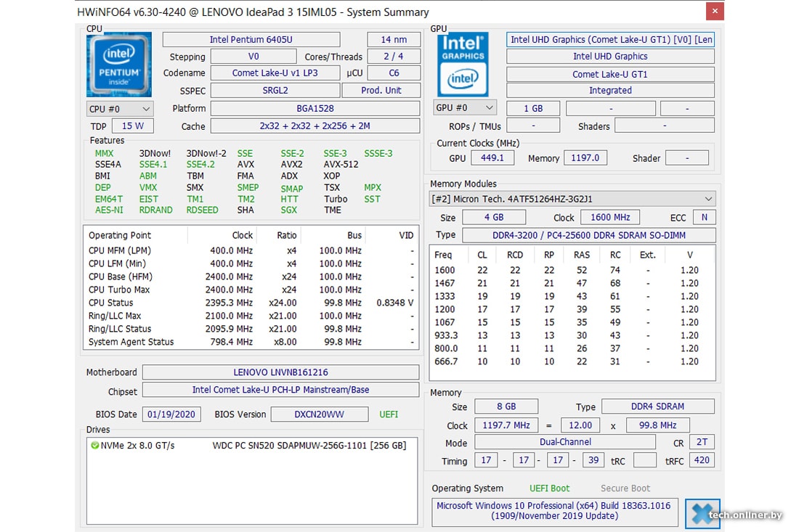Click the Intel Pentium 6405U name field

coord(251,40)
